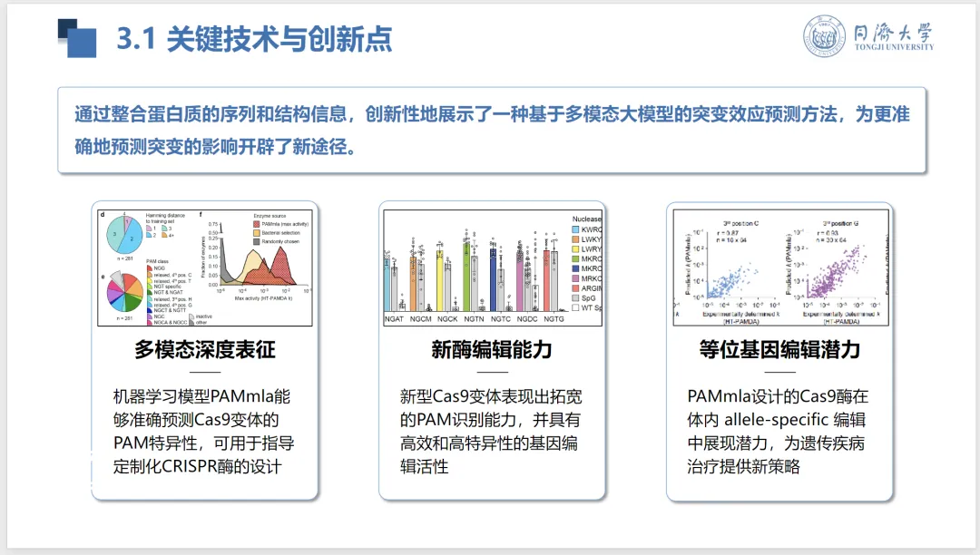Click the NGAT axis label in bar chart

(x=394, y=319)
